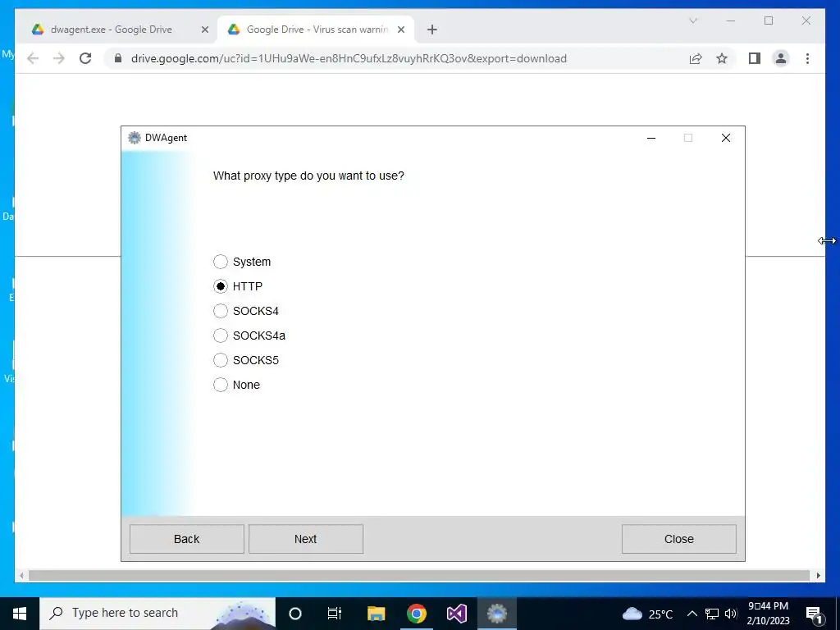Click the DWAgent gear icon in title bar
Viewport: 840px width, 630px height.
click(134, 138)
